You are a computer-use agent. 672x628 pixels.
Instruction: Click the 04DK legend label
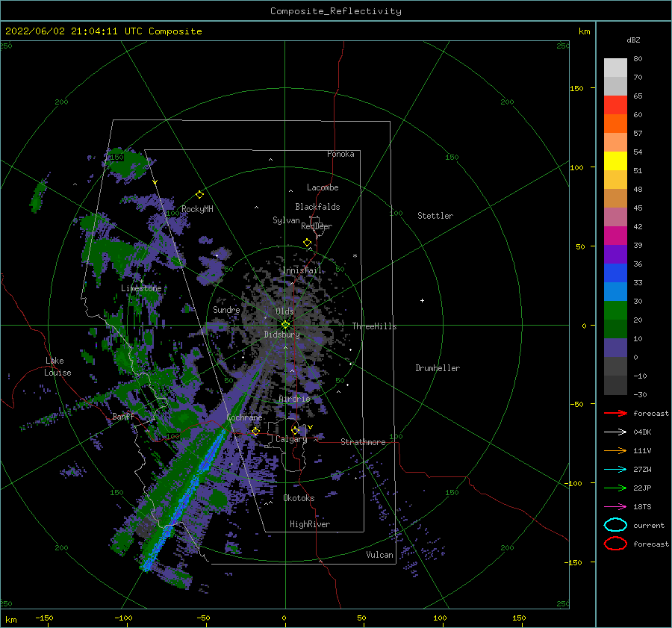pyautogui.click(x=642, y=432)
